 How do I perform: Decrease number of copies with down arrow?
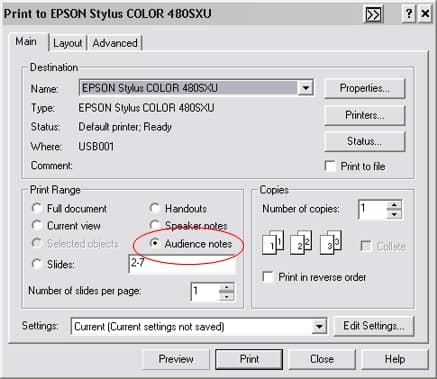coord(394,214)
